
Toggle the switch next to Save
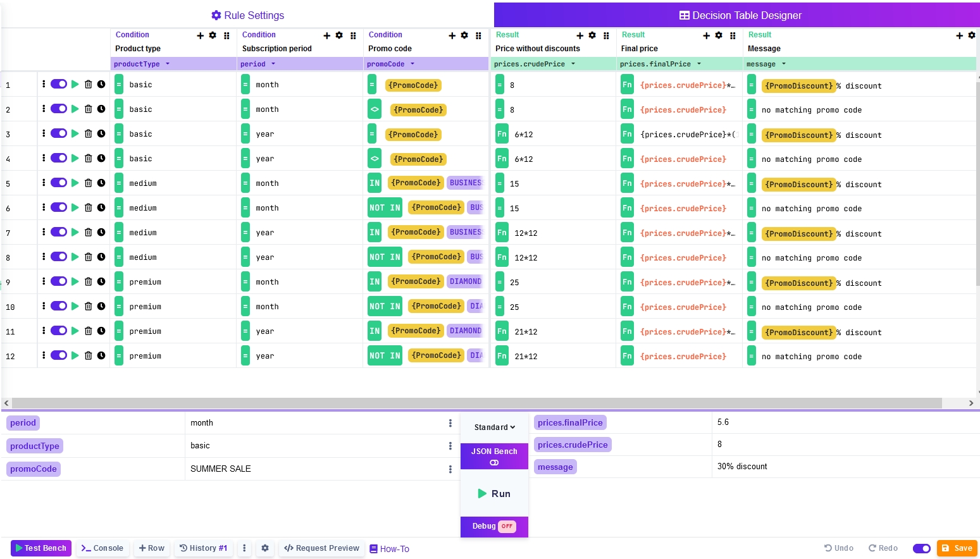[x=921, y=548]
